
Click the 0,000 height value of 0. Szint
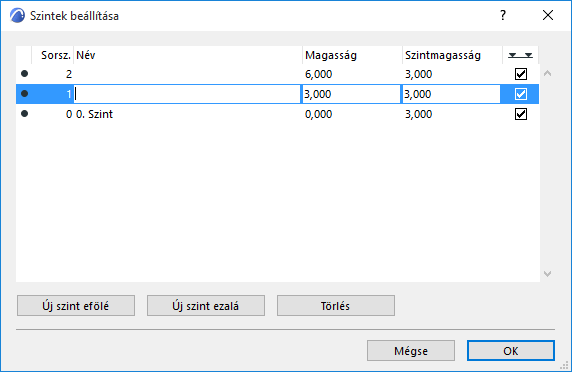[x=318, y=115]
